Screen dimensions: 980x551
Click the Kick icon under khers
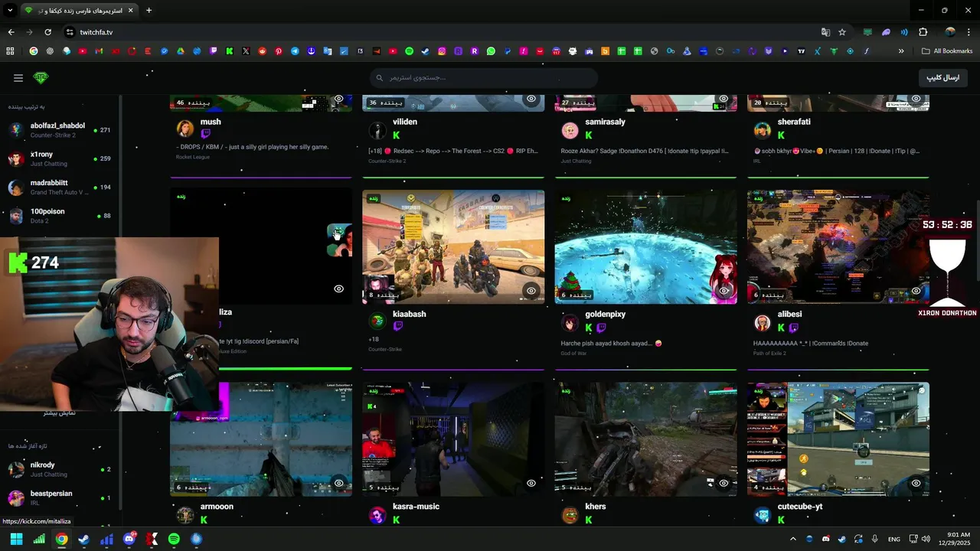coord(589,520)
